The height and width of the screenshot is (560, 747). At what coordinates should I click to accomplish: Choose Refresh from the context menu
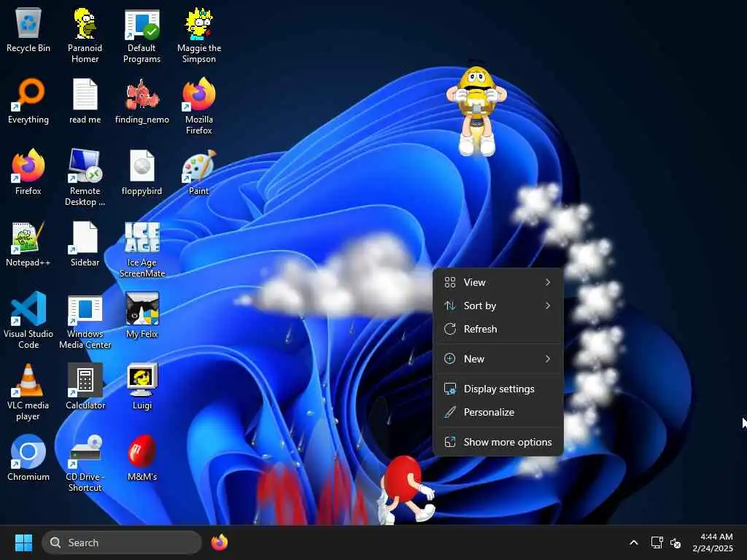[x=498, y=329]
